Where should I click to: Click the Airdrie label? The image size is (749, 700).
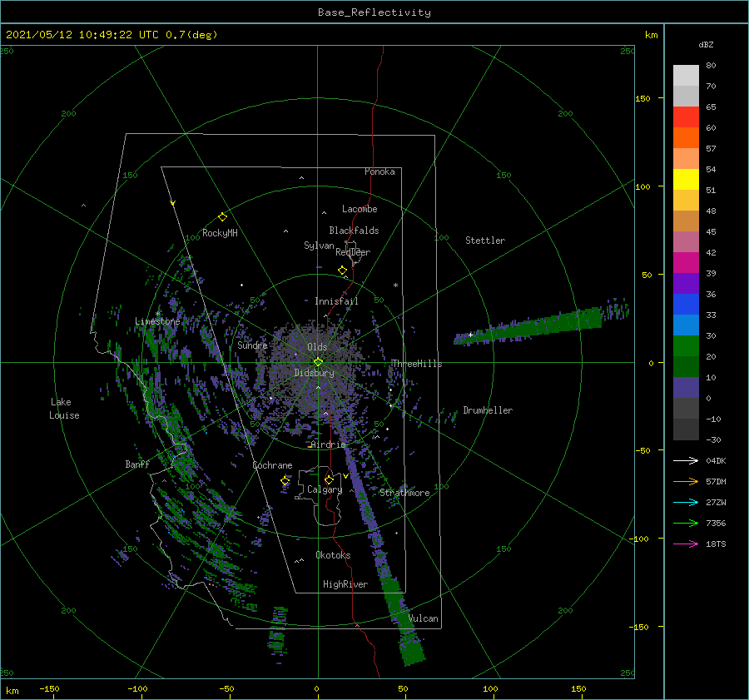point(328,444)
